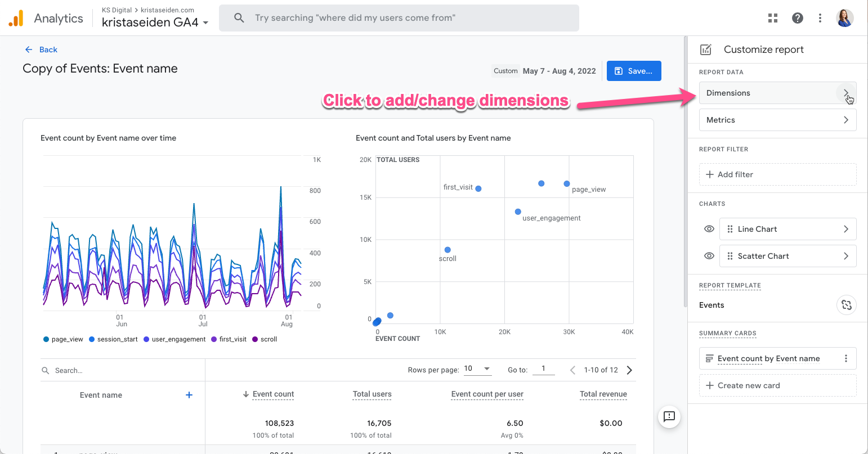Toggle the page_view series in chart legend
Screen dimensions: 868x454
click(x=63, y=339)
